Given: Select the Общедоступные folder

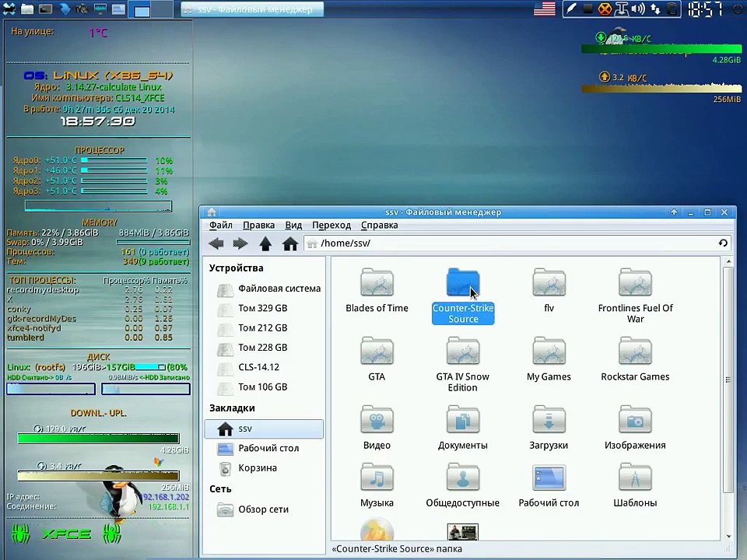Looking at the screenshot, I should pos(462,485).
